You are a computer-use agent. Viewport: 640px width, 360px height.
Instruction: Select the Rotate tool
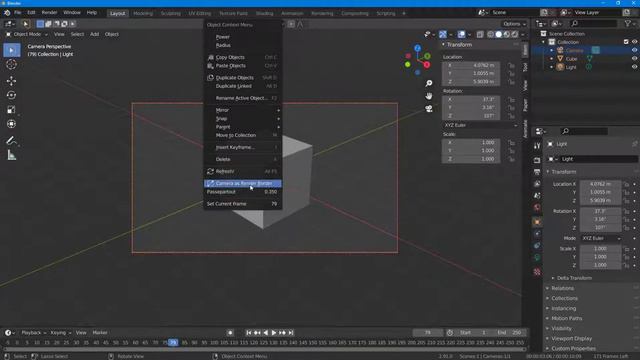pos(11,95)
